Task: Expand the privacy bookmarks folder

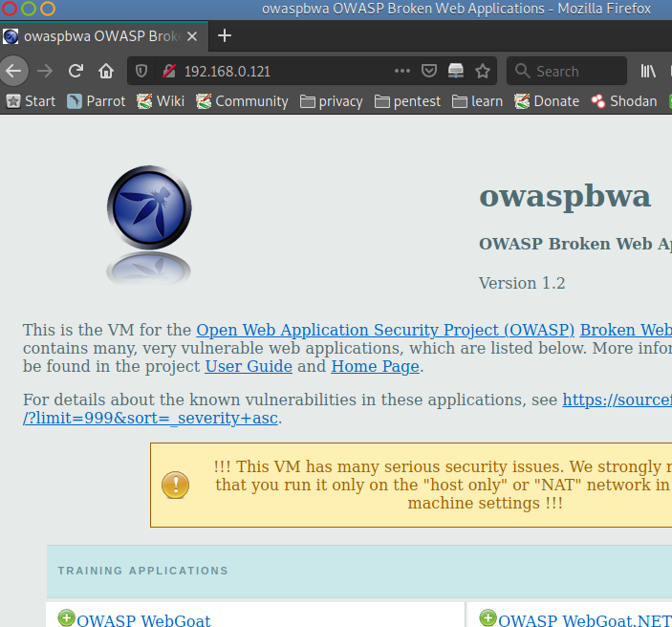Action: (x=332, y=101)
